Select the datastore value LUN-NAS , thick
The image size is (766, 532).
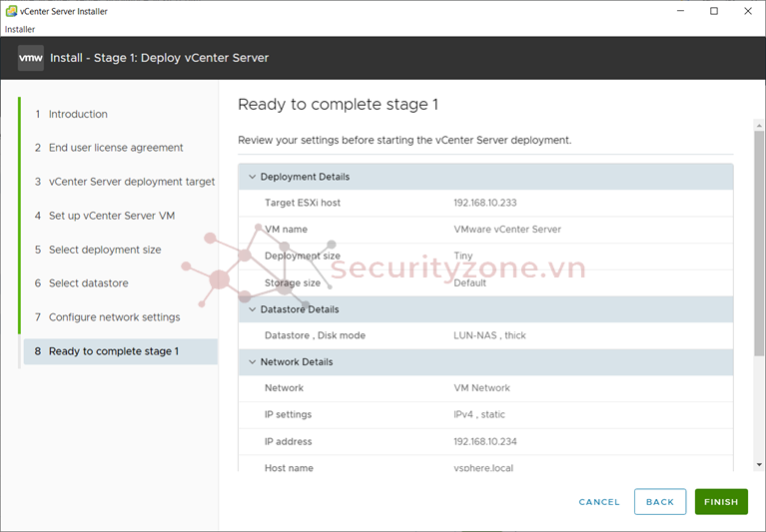489,335
